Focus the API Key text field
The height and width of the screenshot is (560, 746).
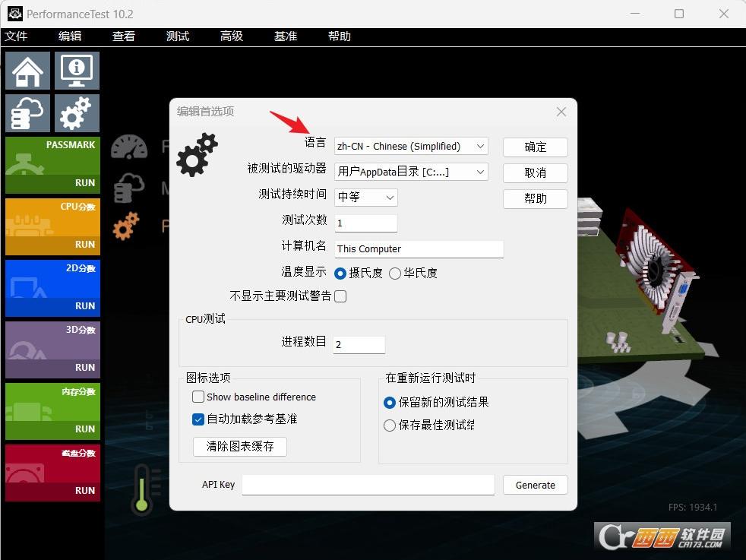coord(368,485)
